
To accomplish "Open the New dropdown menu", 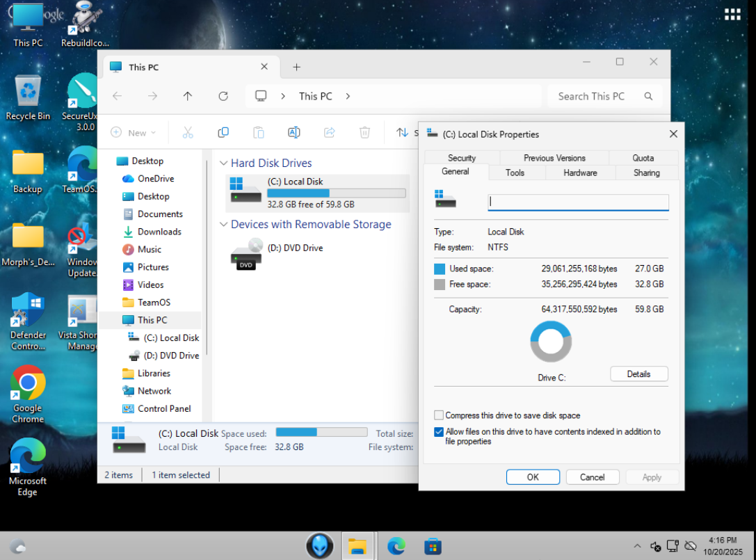I will click(x=134, y=132).
